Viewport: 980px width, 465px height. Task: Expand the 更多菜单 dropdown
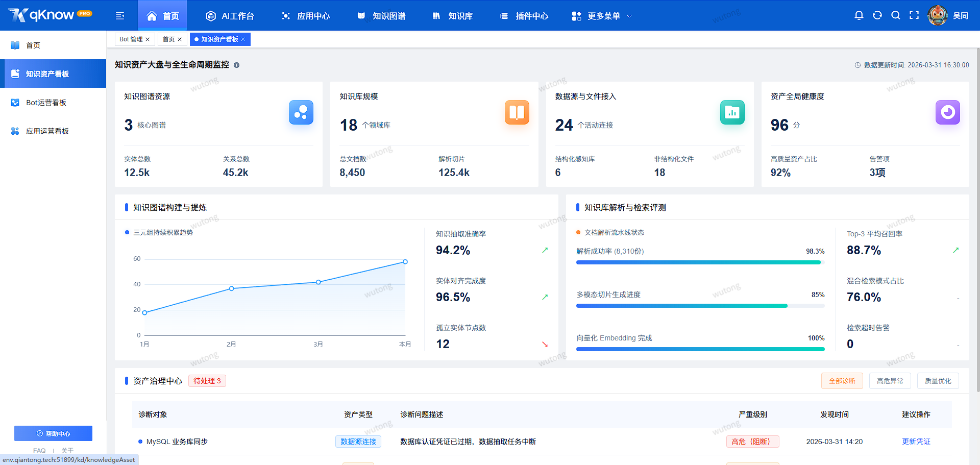pos(601,16)
